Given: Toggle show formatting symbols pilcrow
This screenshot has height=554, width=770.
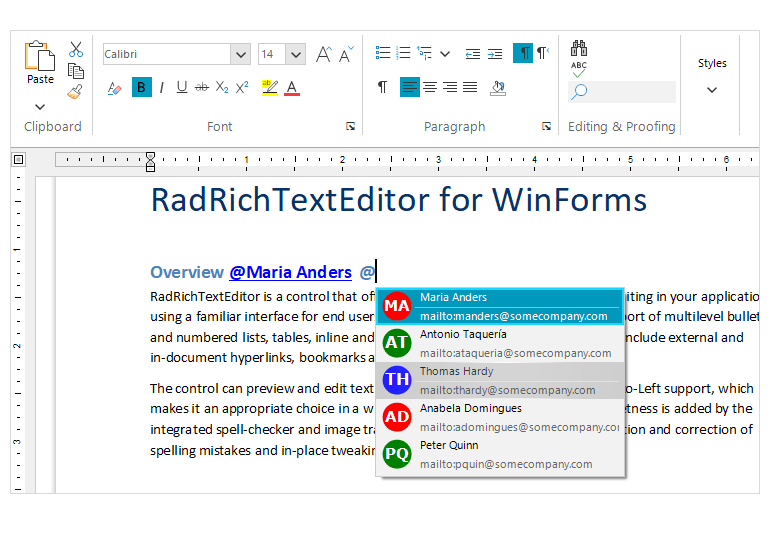Looking at the screenshot, I should click(382, 87).
